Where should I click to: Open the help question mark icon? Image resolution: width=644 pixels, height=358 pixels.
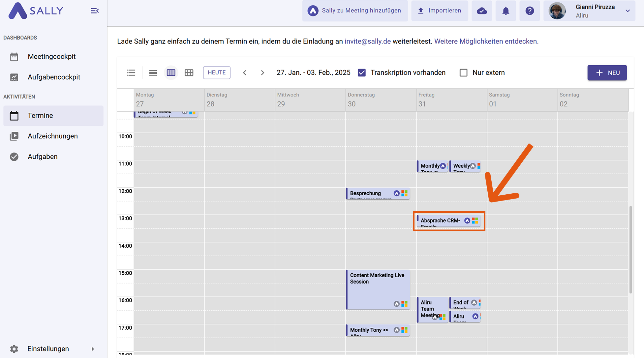(x=530, y=11)
